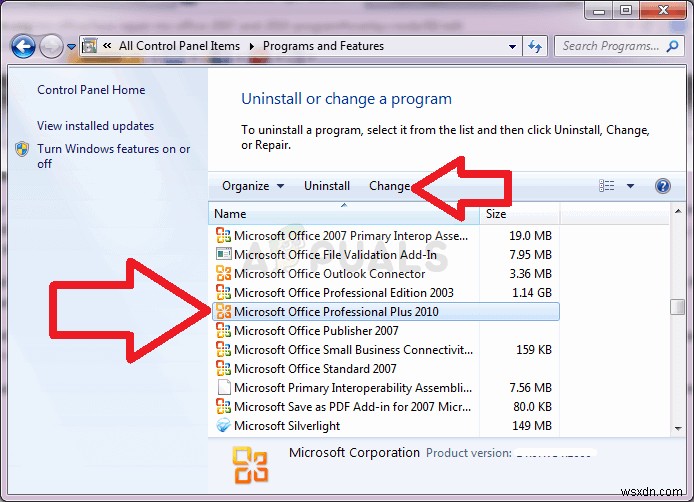Click the Change toolbar button
Viewport: 694px width, 502px height.
tap(390, 186)
